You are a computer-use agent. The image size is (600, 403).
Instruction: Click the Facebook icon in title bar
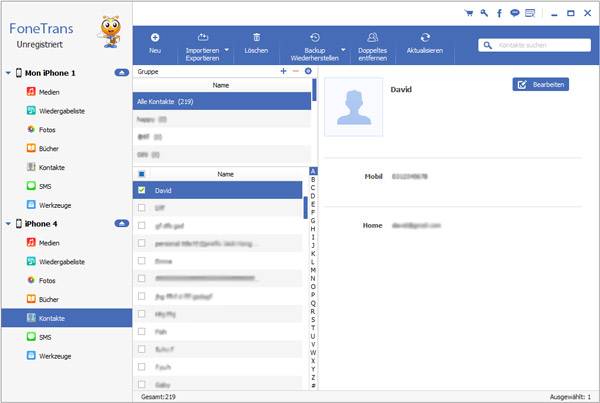coord(499,13)
